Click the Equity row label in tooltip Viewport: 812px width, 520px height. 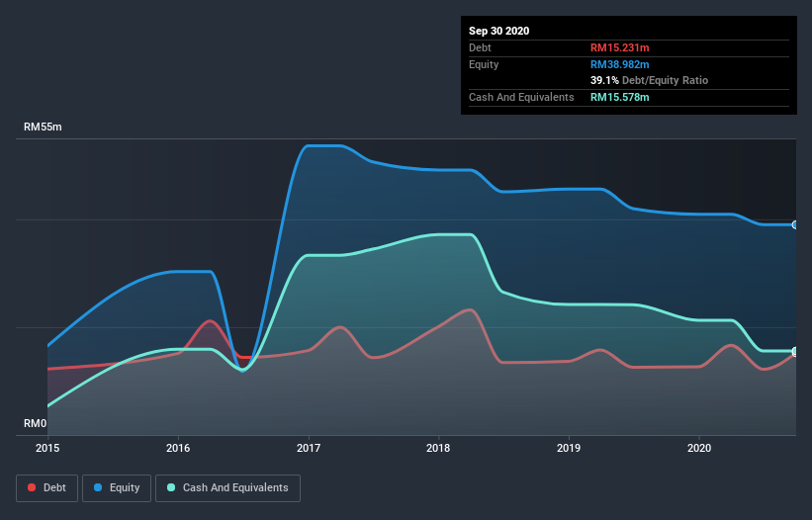[484, 64]
